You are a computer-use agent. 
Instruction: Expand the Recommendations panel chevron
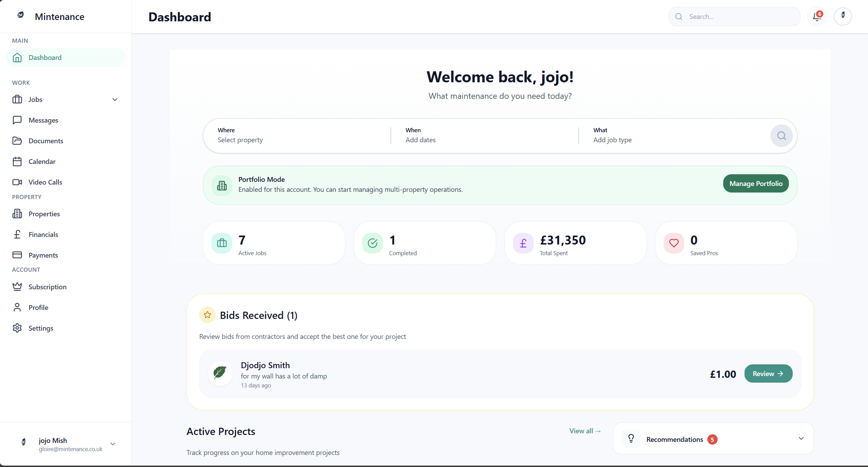click(801, 438)
